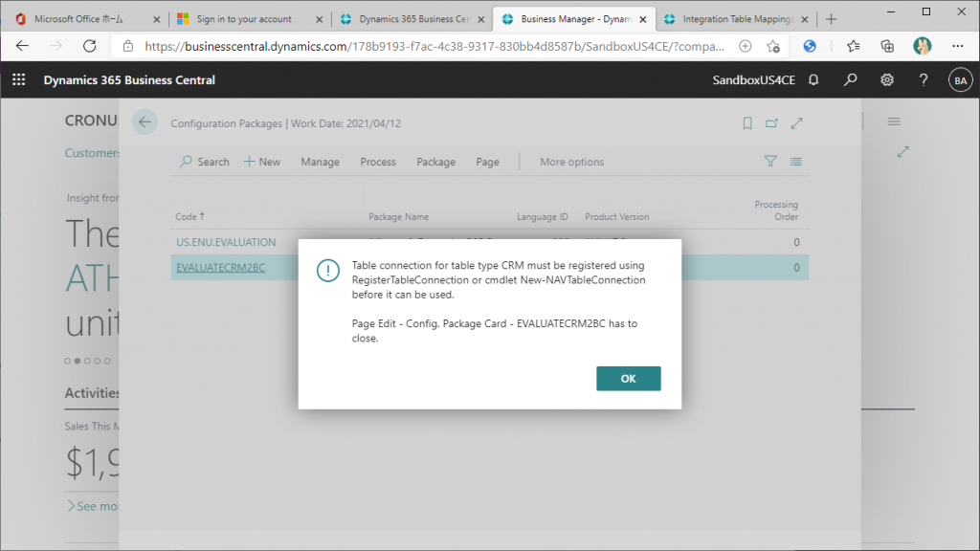
Task: Open the settings gear in Business Central
Action: 887,80
